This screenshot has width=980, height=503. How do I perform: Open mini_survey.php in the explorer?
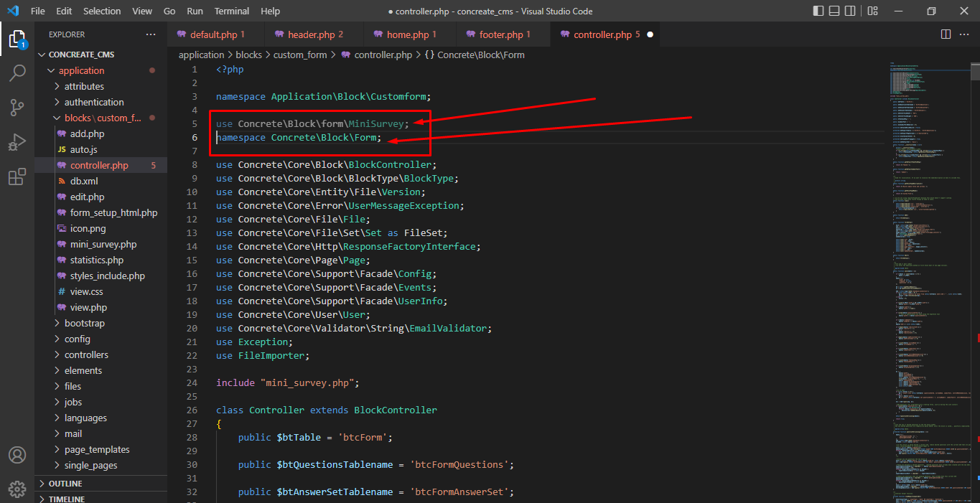tap(101, 244)
